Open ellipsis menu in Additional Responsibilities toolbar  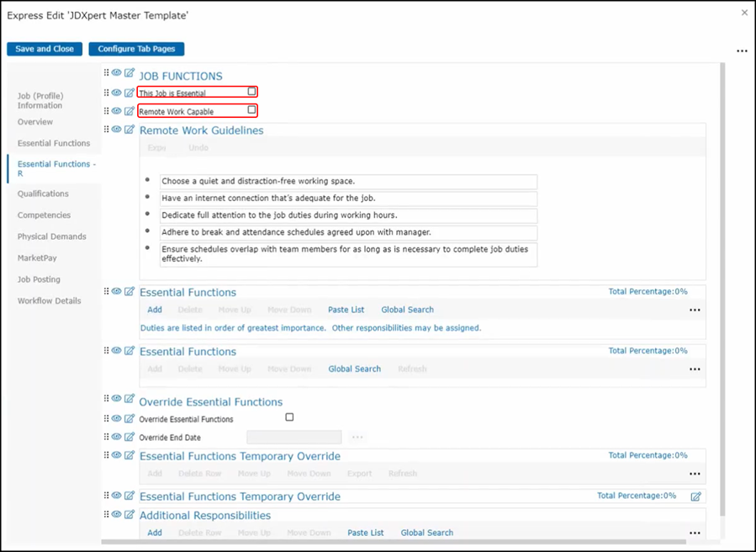pos(695,533)
